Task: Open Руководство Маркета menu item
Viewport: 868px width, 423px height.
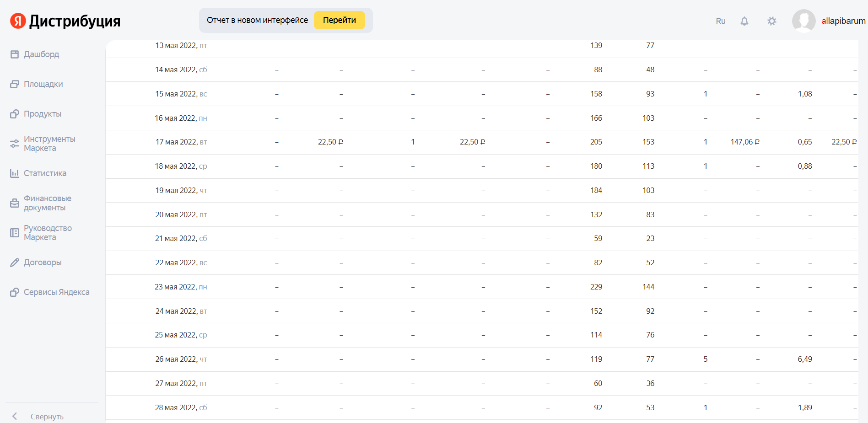Action: 48,233
